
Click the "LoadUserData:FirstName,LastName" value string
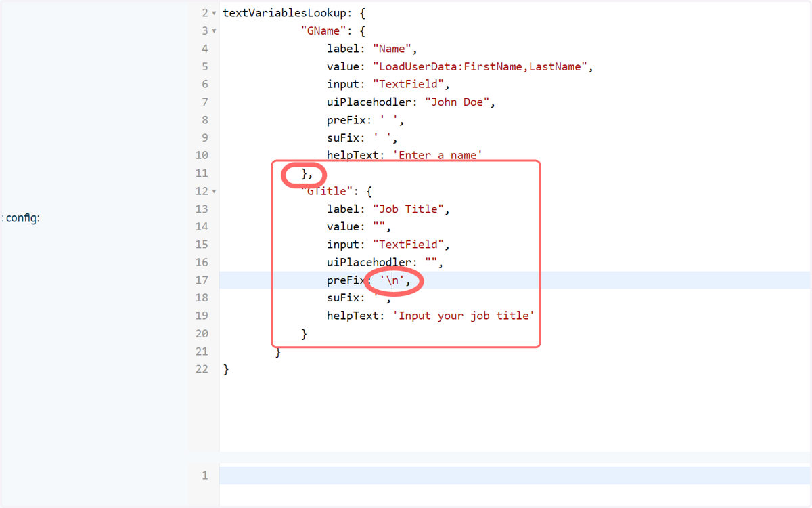click(483, 66)
